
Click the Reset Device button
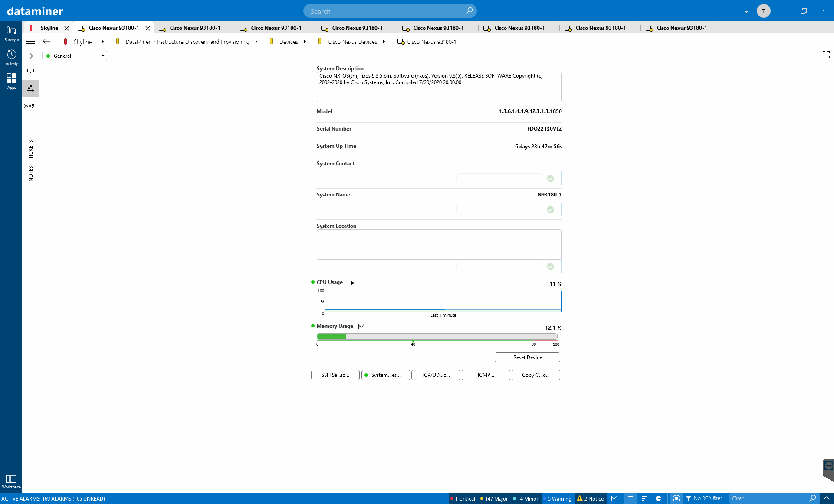[527, 357]
